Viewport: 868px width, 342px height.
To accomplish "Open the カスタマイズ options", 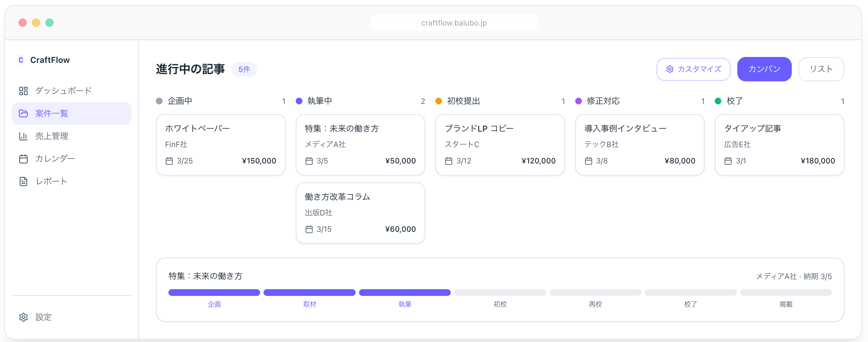I will click(693, 69).
